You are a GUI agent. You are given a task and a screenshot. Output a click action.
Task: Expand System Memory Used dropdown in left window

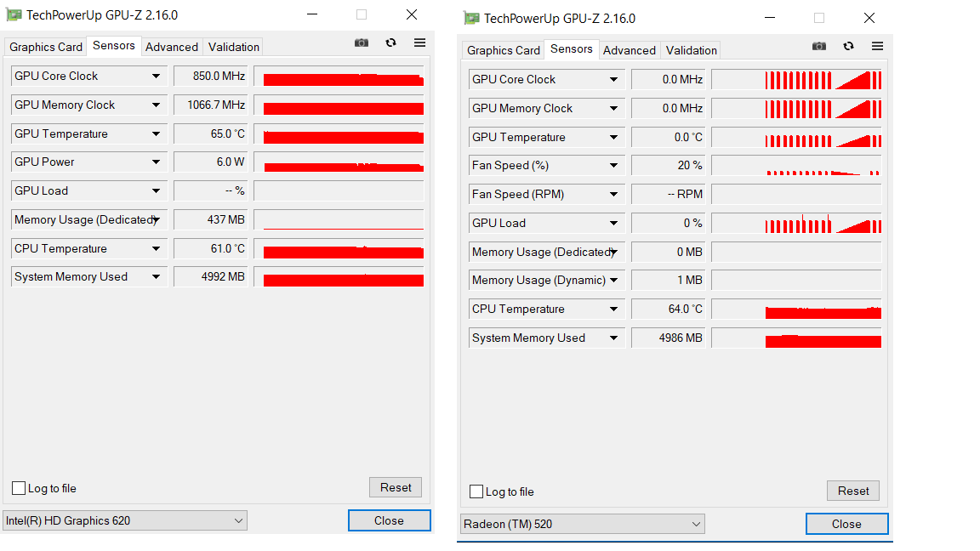(x=156, y=276)
